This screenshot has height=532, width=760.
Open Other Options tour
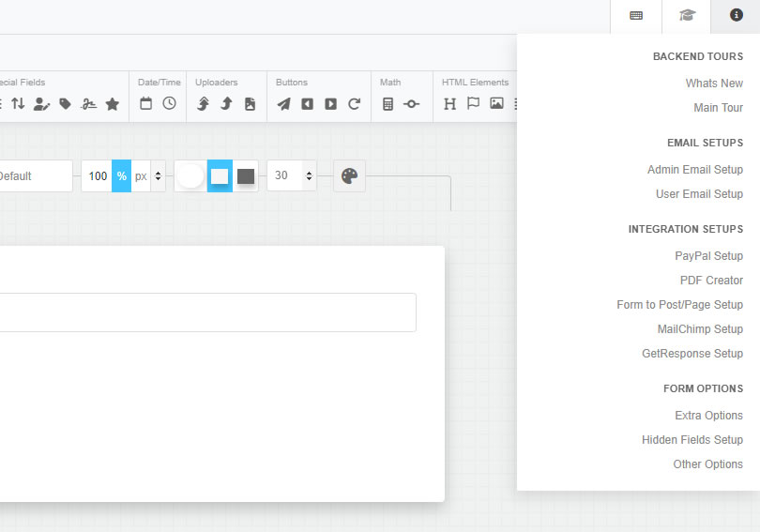tap(707, 464)
